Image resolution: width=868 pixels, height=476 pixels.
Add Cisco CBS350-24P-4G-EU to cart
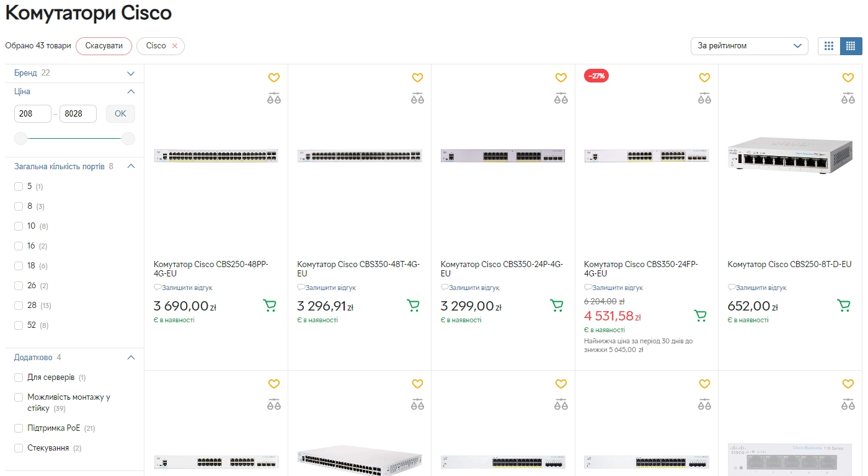pyautogui.click(x=557, y=306)
